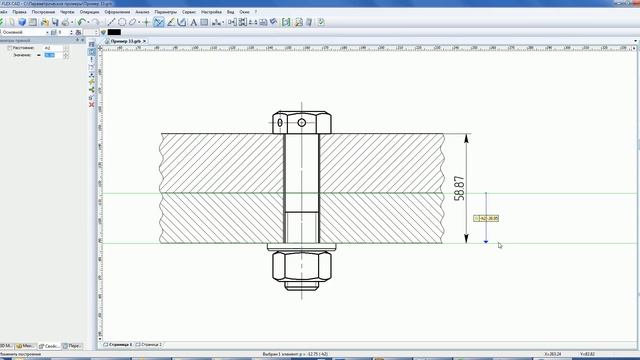Open the Оформление menu
Image resolution: width=640 pixels, height=360 pixels.
coord(117,12)
